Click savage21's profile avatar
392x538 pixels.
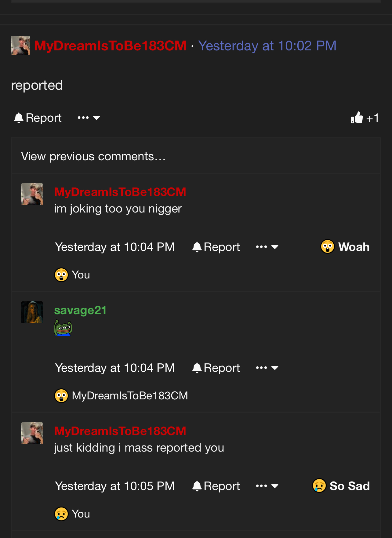(x=32, y=312)
